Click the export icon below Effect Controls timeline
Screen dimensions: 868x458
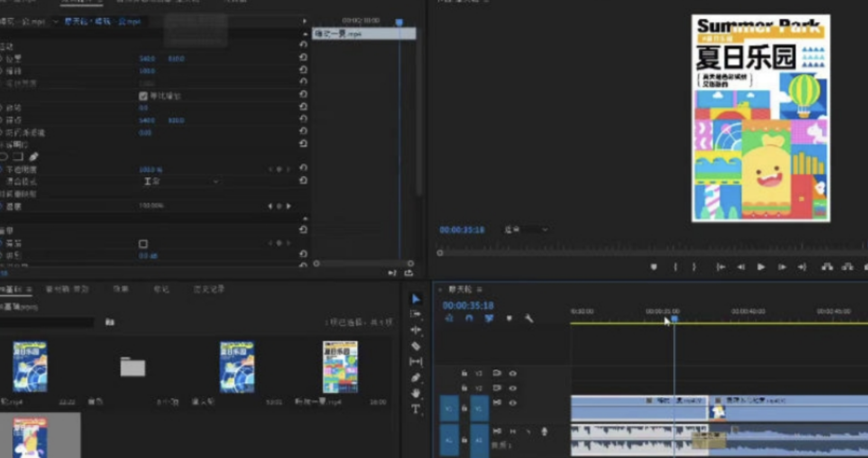[x=409, y=273]
